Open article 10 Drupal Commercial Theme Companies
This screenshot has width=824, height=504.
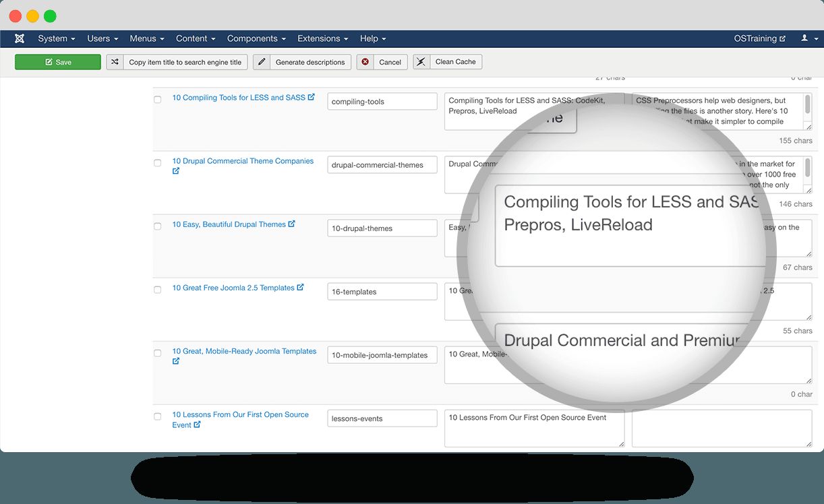(x=243, y=161)
